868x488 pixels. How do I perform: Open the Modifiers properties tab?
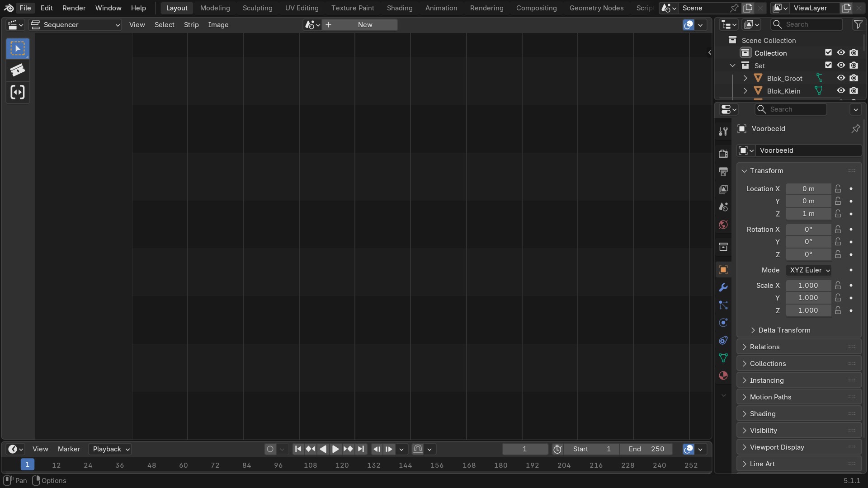tap(723, 287)
